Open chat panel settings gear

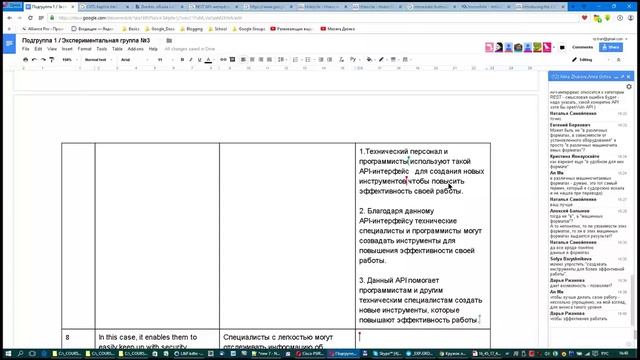629,87
